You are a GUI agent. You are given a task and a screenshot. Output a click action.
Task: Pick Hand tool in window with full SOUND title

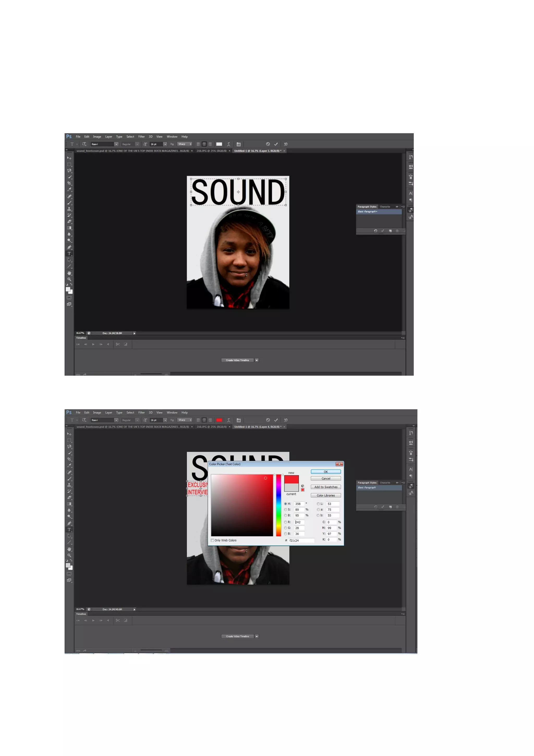click(69, 273)
